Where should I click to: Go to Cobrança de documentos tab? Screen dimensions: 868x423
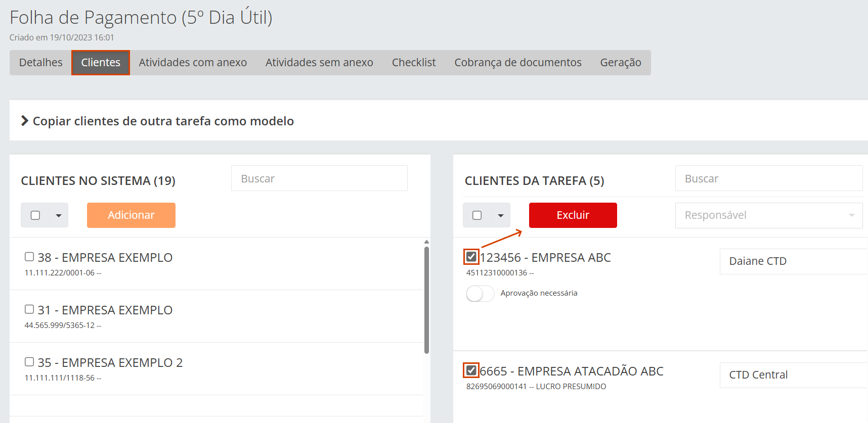click(517, 63)
